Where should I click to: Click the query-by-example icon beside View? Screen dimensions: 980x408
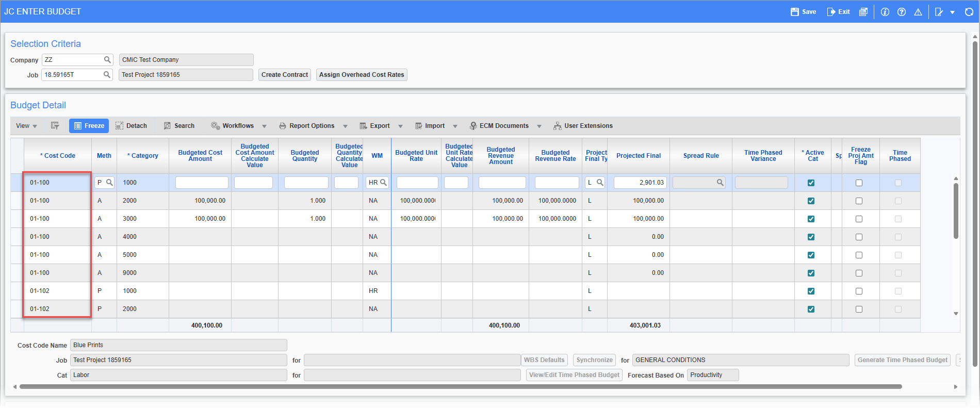(55, 126)
